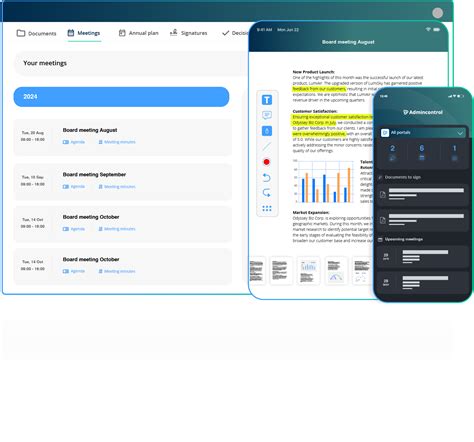This screenshot has height=442, width=474.
Task: Select the Comment tool in the tablet toolbar
Action: (x=267, y=115)
